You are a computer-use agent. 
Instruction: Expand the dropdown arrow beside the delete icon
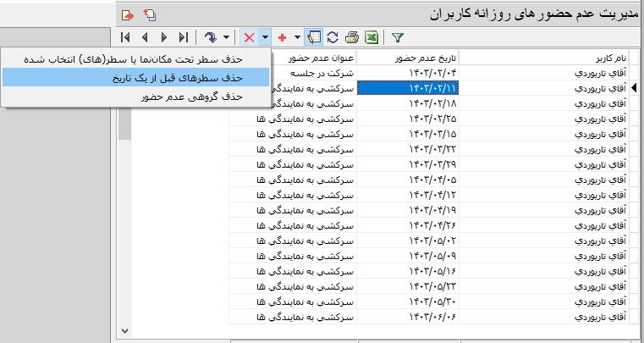tap(265, 37)
